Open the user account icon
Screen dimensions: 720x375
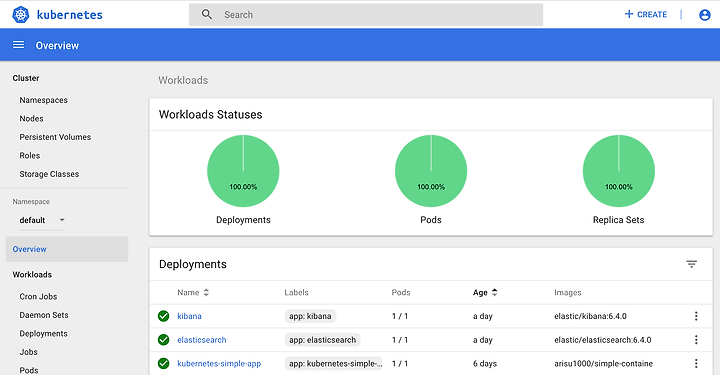coord(704,15)
